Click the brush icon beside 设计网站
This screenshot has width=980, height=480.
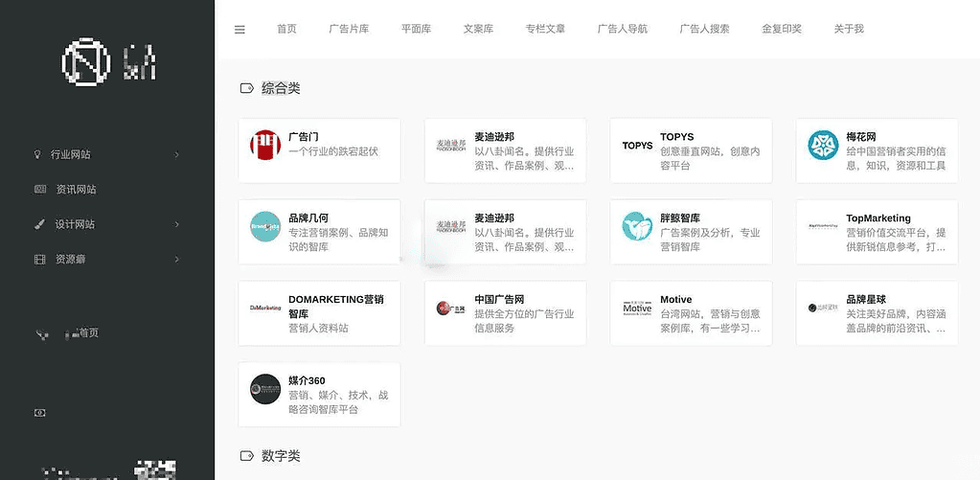tap(39, 224)
